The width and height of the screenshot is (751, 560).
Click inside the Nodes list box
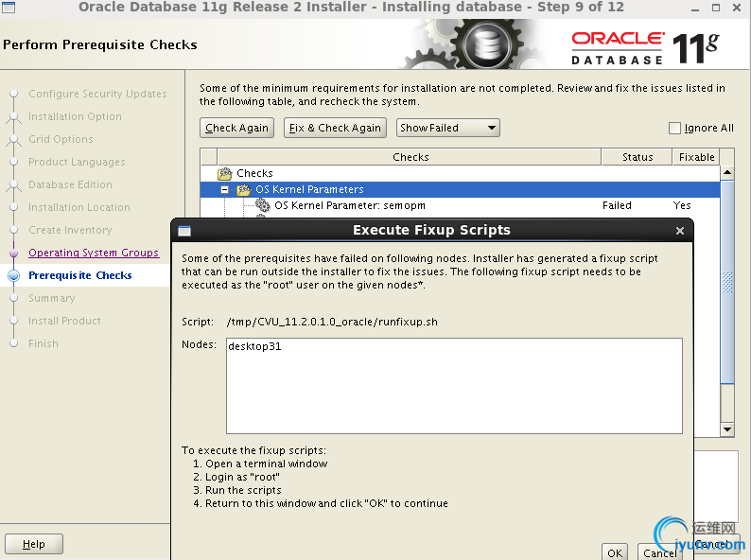coord(454,386)
